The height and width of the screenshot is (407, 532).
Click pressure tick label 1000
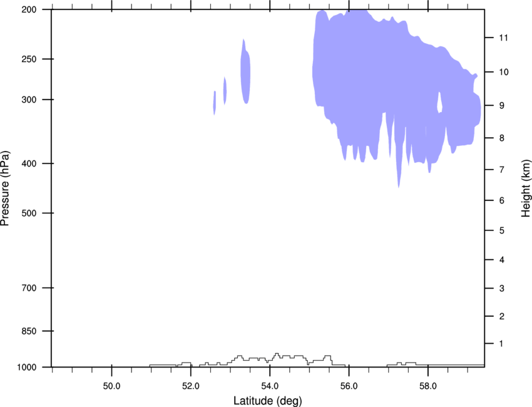pos(26,368)
